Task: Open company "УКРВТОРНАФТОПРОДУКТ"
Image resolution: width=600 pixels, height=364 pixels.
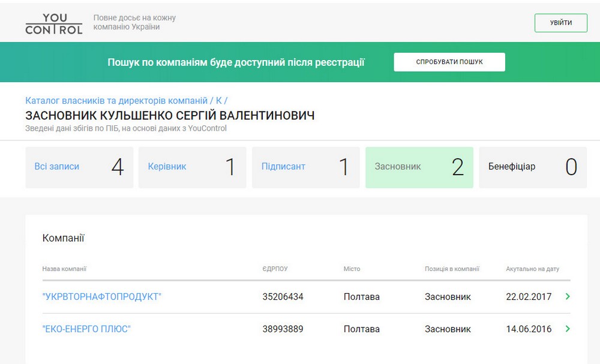Action: [102, 297]
